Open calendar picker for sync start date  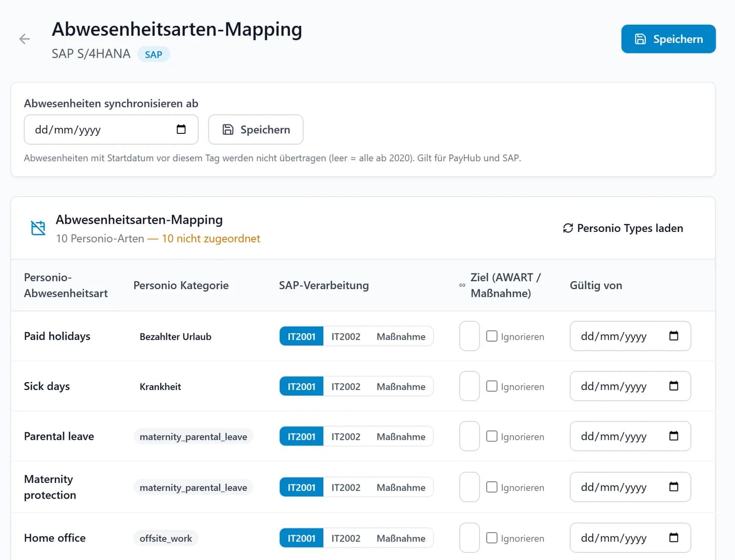[181, 129]
